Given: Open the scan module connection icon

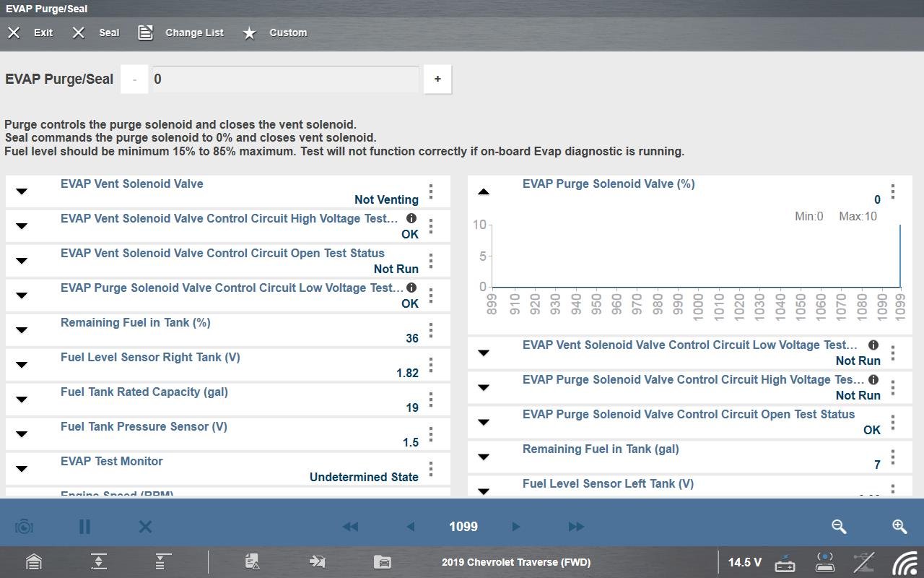Looking at the screenshot, I should (825, 562).
